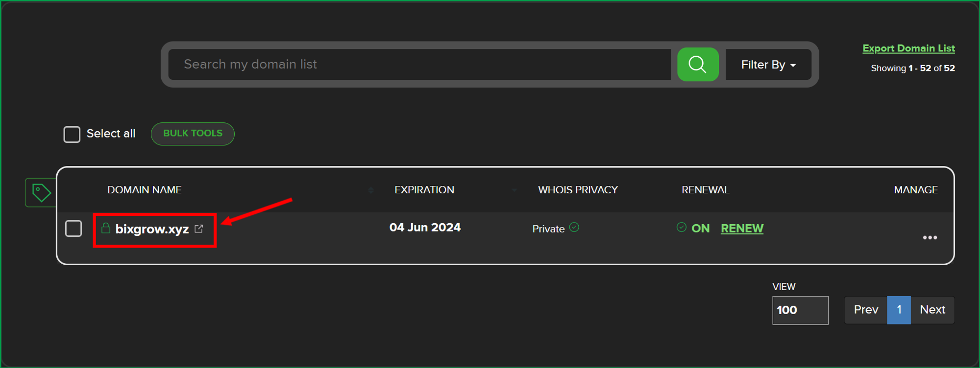Expand the Filter By dropdown
Image resolution: width=980 pixels, height=368 pixels.
click(x=768, y=65)
